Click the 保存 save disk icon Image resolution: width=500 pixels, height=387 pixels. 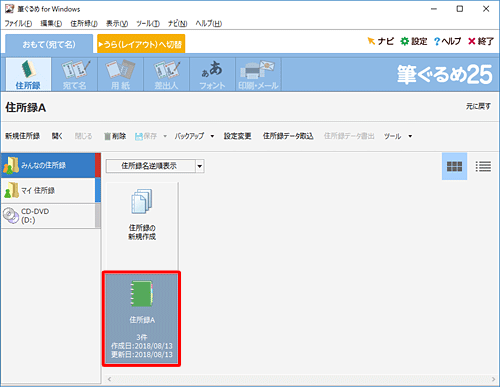pyautogui.click(x=146, y=136)
